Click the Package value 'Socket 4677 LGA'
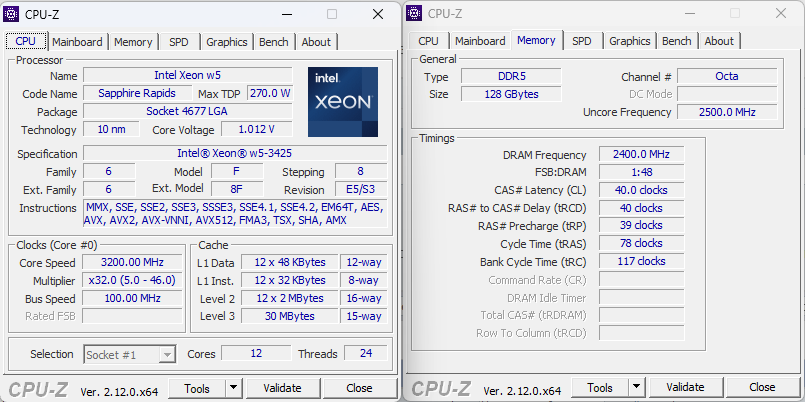Screen dimensions: 805x402 tap(188, 111)
